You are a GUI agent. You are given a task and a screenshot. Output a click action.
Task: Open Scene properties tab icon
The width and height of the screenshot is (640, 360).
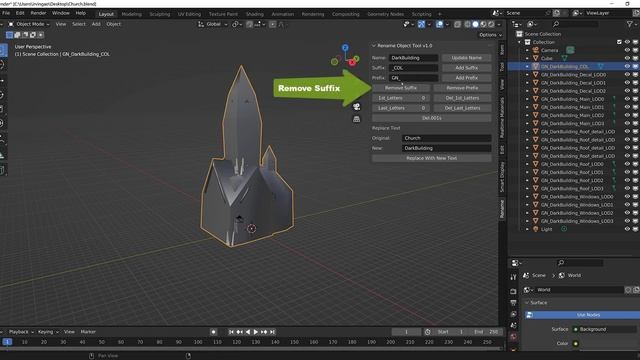pyautogui.click(x=513, y=325)
